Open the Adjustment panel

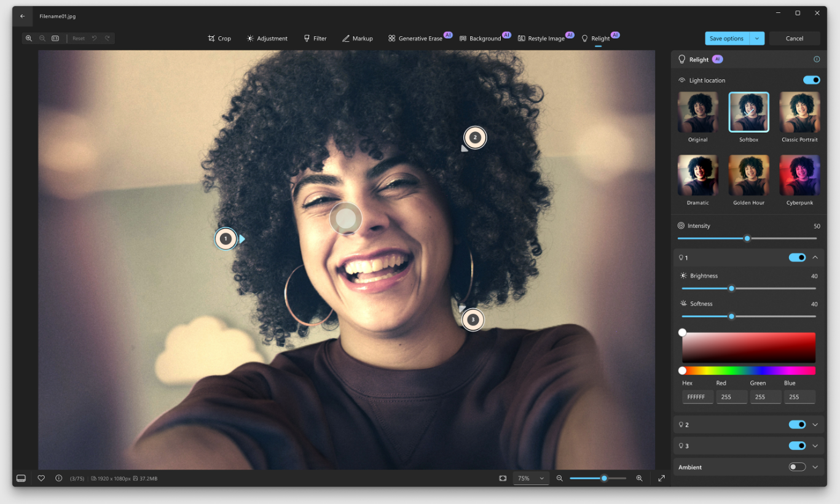[267, 38]
